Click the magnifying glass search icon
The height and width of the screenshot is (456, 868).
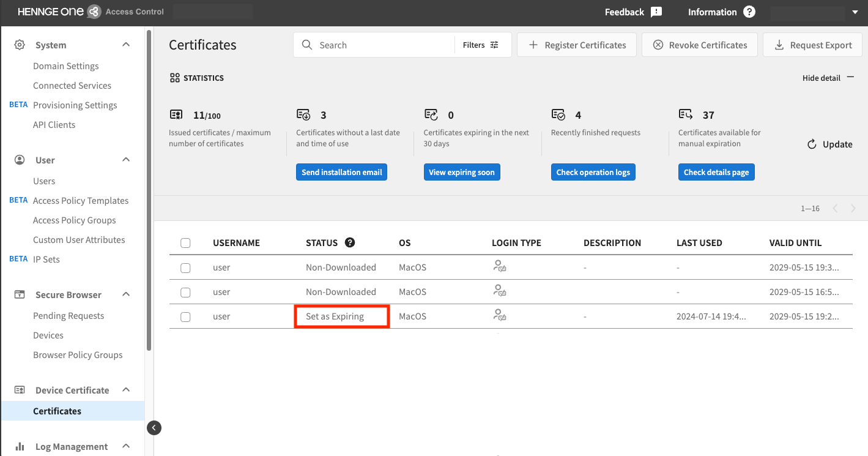(307, 45)
